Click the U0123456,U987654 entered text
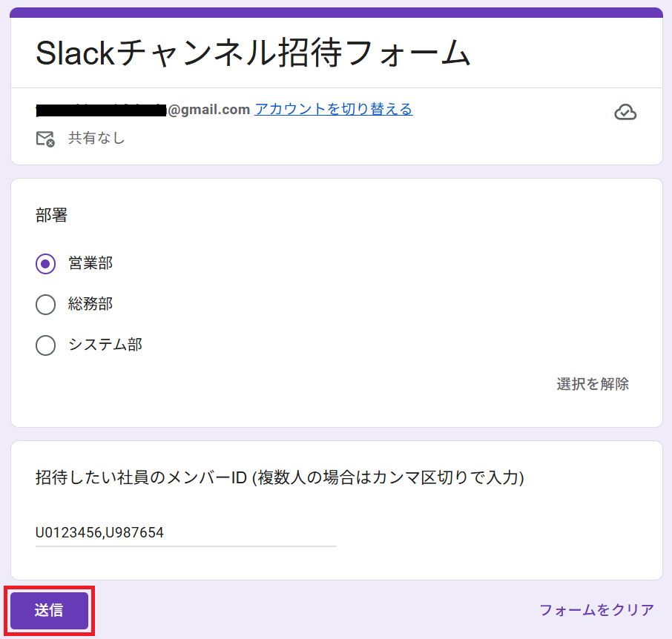The image size is (672, 639). pos(99,532)
